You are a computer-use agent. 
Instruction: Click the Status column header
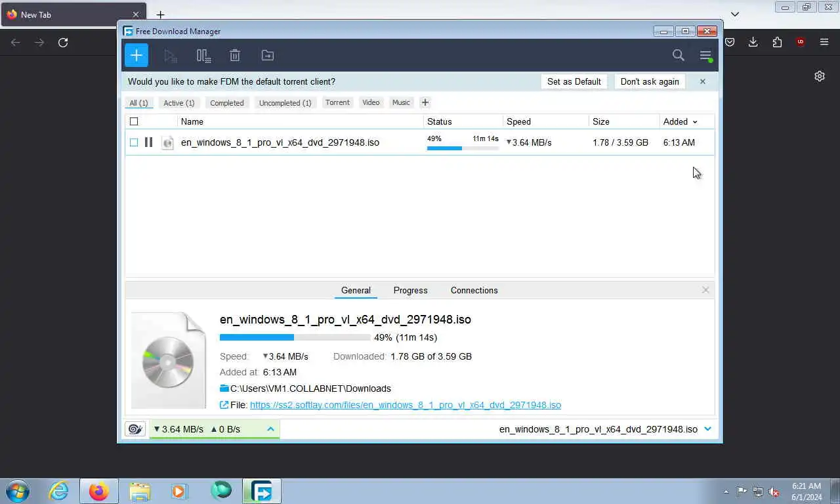pyautogui.click(x=463, y=121)
